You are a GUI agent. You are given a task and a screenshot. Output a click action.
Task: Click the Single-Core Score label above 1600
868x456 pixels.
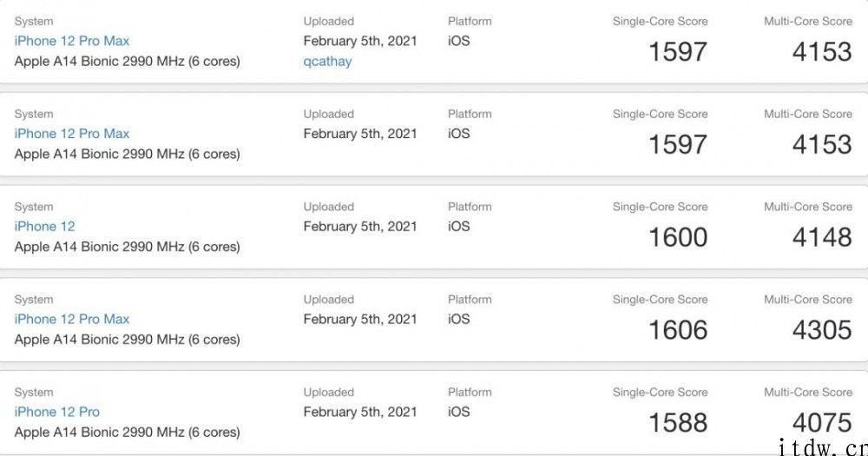(660, 207)
